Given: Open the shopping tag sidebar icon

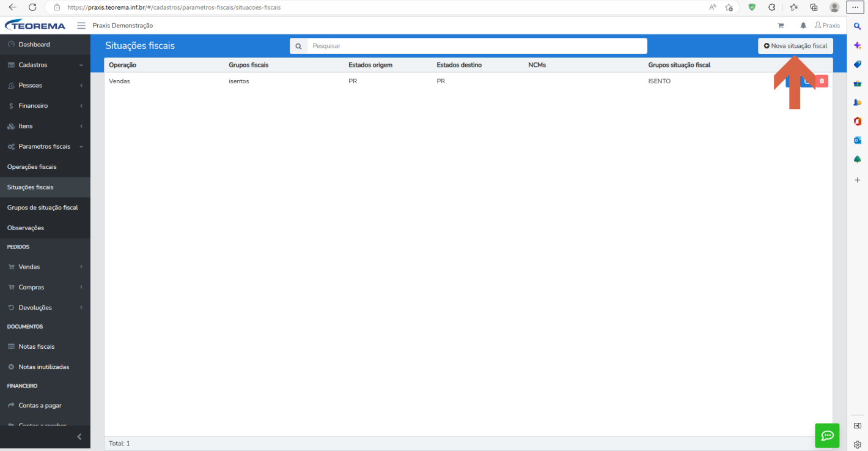Looking at the screenshot, I should click(x=858, y=64).
